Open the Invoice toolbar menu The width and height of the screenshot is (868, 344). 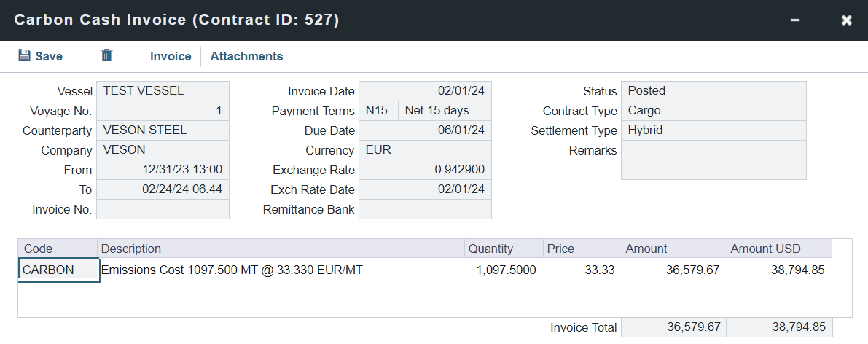171,56
